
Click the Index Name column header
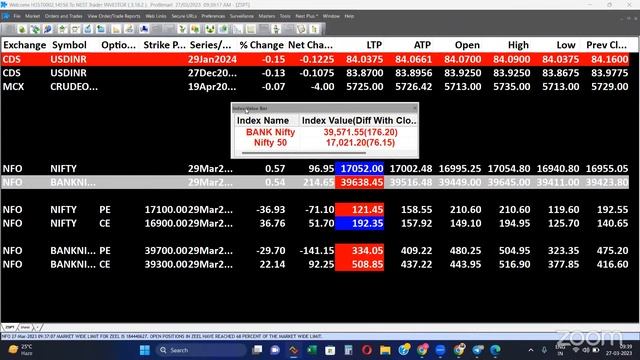click(263, 120)
